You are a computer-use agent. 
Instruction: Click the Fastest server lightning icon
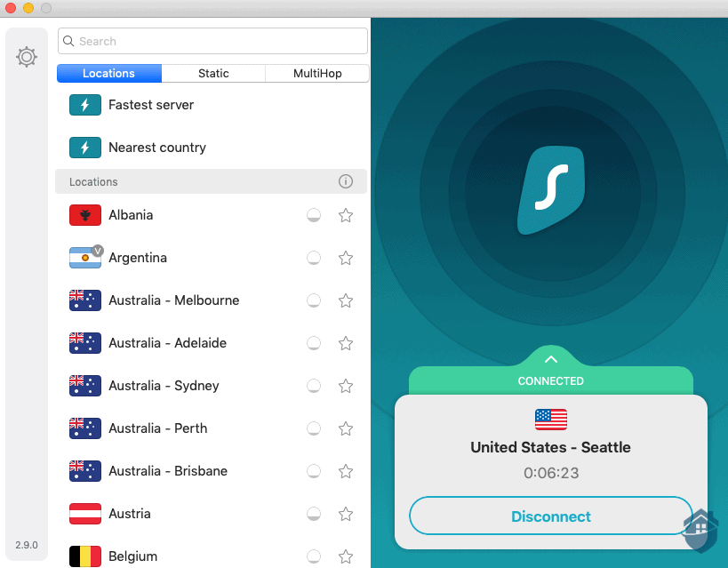click(85, 105)
